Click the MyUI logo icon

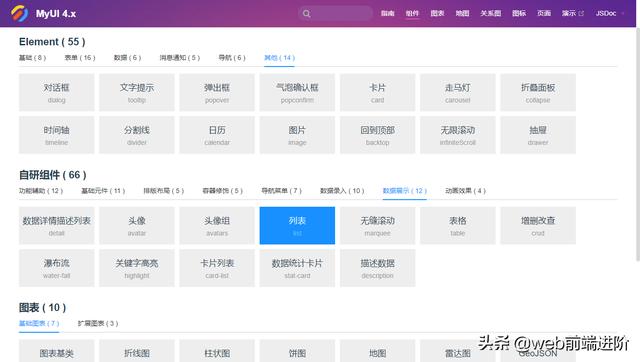click(19, 13)
